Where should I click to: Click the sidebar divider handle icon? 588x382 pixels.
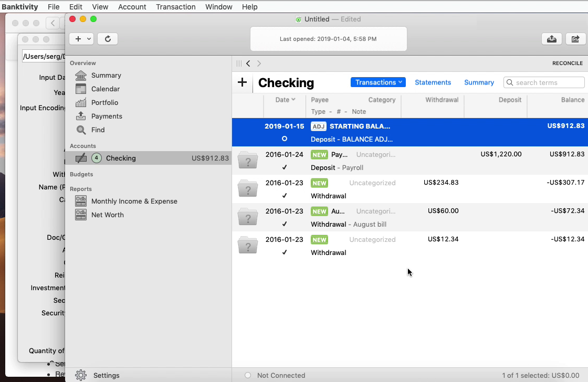239,63
